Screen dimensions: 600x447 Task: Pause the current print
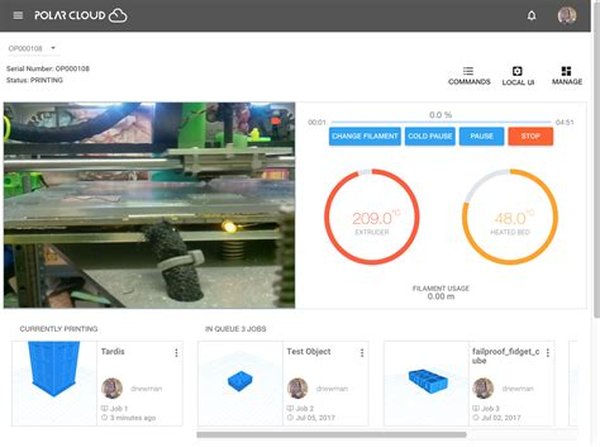click(x=481, y=136)
